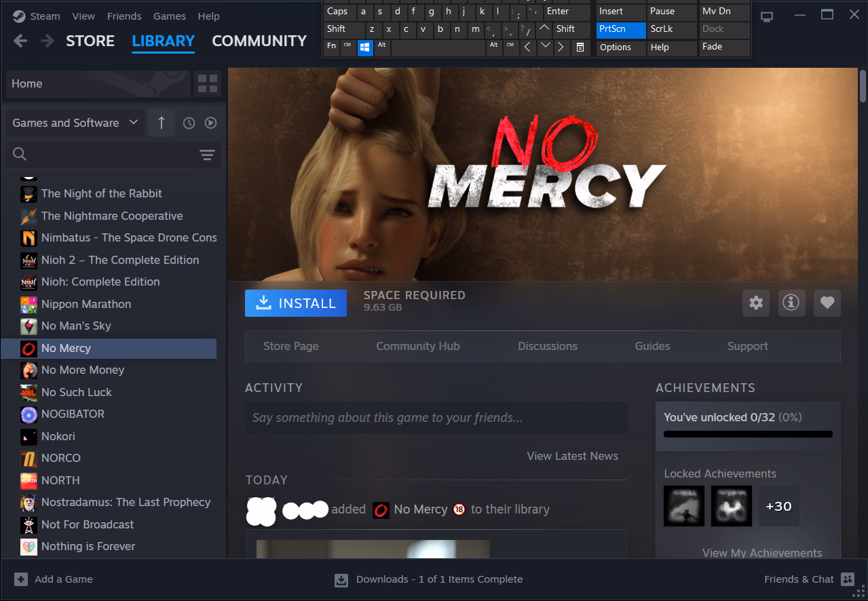The image size is (868, 601).
Task: Click the activity comment input field
Action: [x=436, y=417]
